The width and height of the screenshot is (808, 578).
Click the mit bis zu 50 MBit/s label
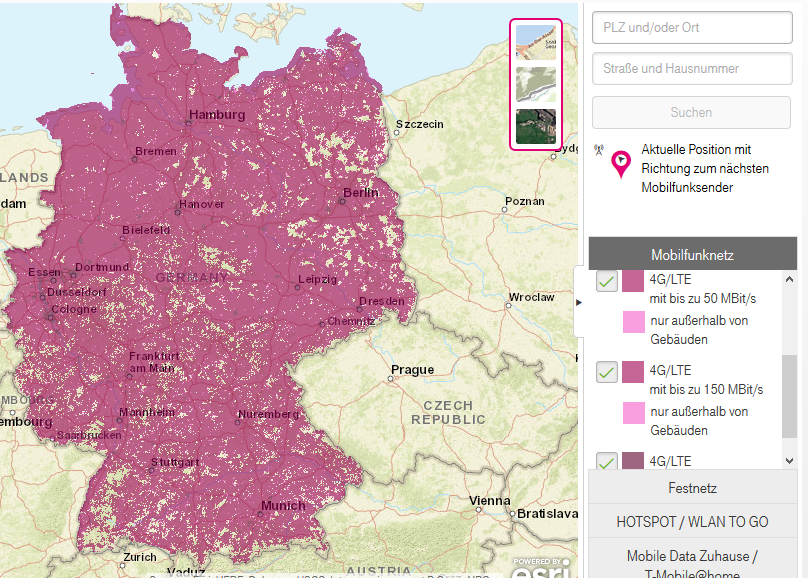[703, 299]
